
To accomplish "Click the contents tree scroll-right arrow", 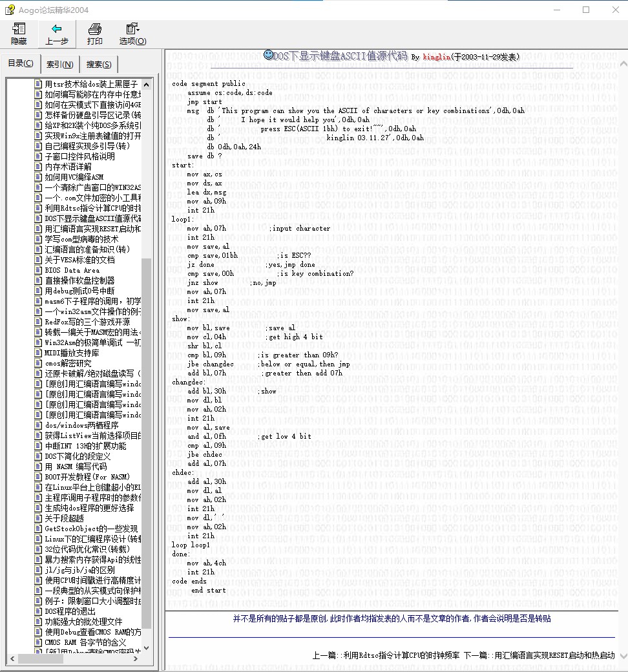I will click(x=136, y=658).
